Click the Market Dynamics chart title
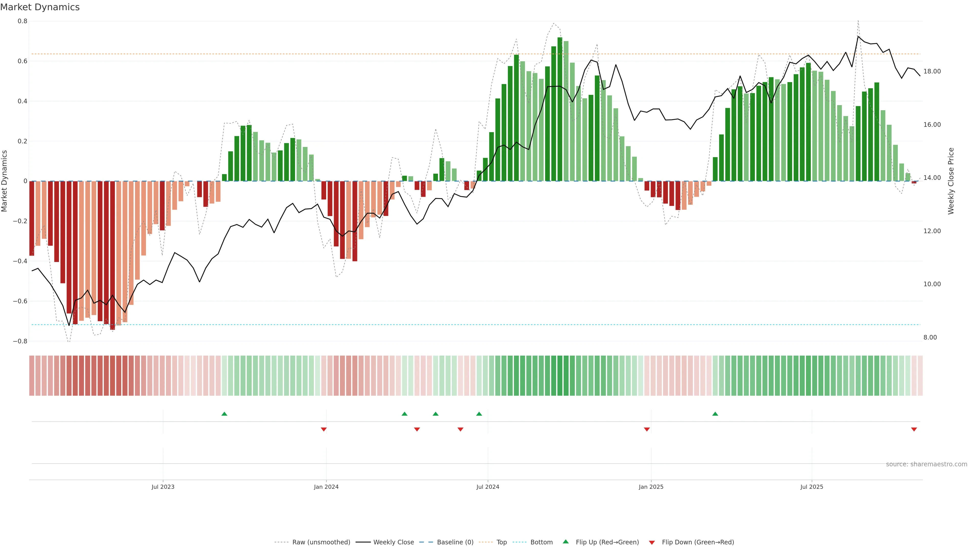980x551 pixels. (40, 7)
